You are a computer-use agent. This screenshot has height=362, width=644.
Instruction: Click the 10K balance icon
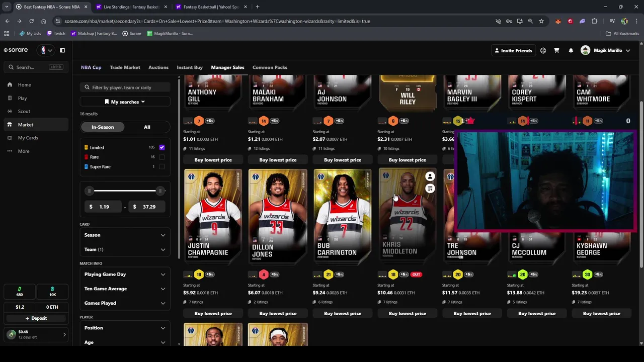coord(52,292)
